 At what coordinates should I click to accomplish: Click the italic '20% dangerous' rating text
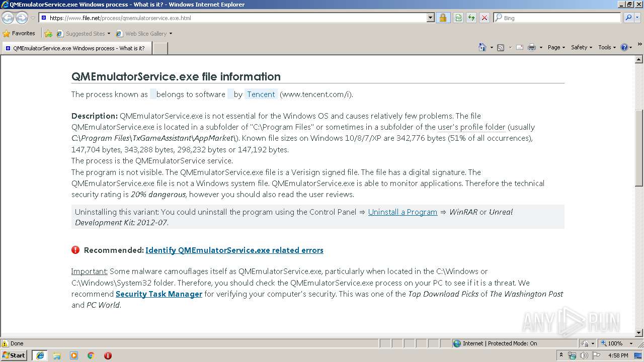click(x=158, y=194)
